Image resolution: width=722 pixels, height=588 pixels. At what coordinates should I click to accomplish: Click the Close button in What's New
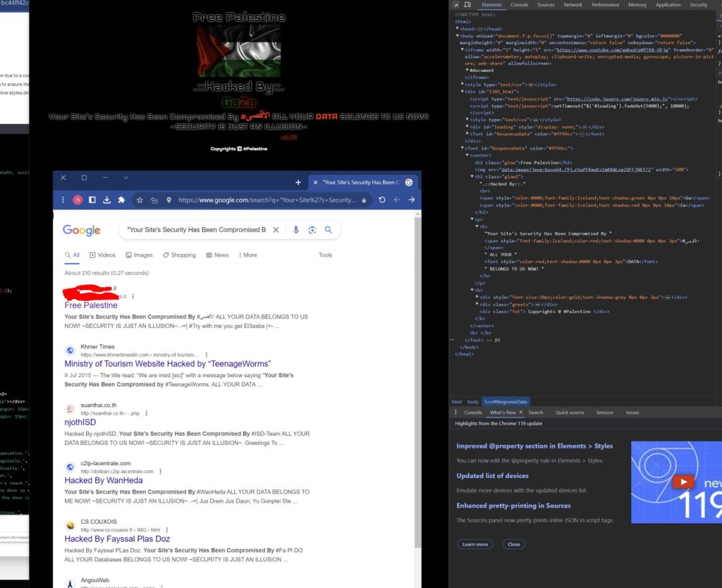coord(514,544)
